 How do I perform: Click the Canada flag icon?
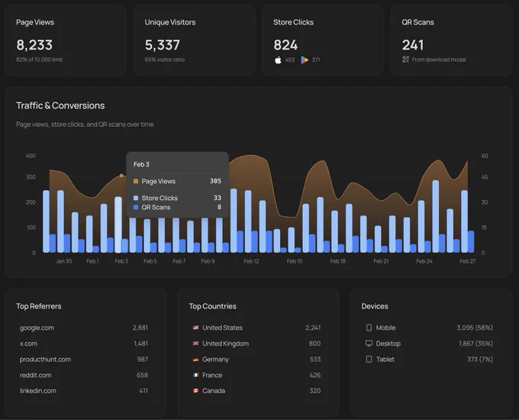195,391
